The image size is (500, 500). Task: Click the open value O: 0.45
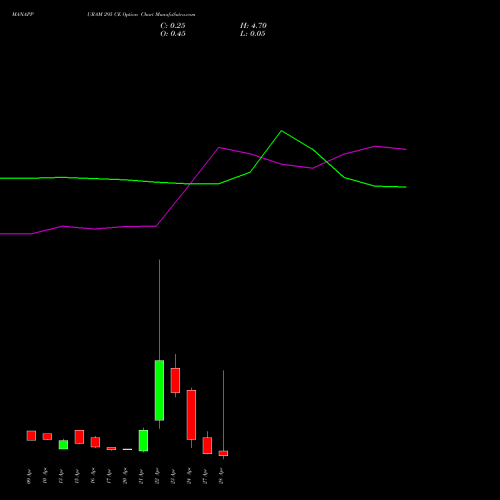click(x=173, y=34)
